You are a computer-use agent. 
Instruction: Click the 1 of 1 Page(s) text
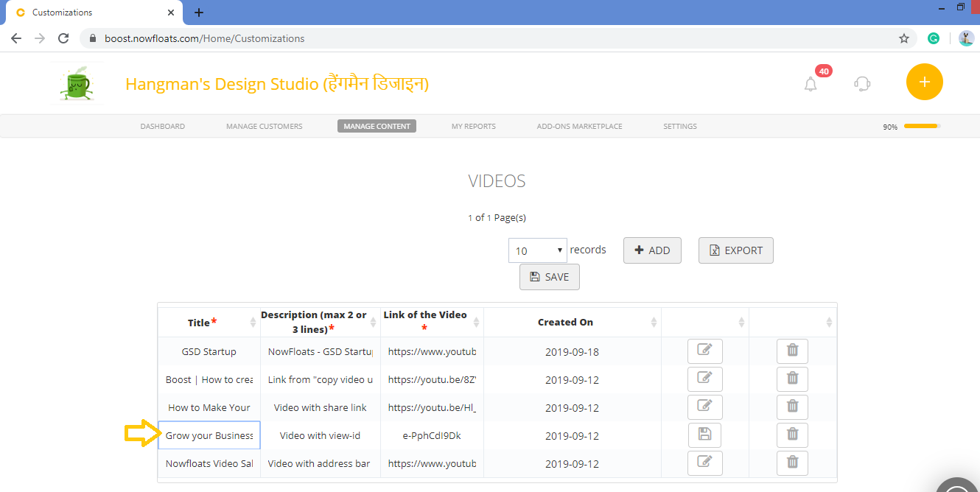tap(497, 217)
